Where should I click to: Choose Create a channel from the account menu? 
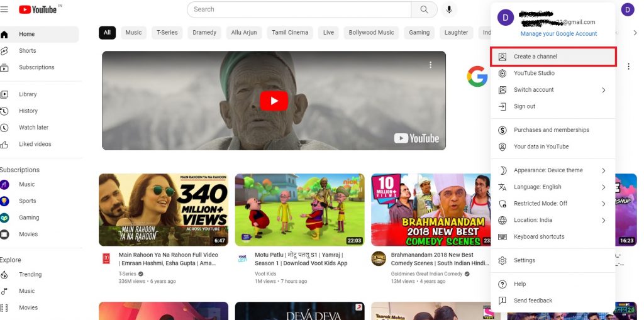coord(553,57)
